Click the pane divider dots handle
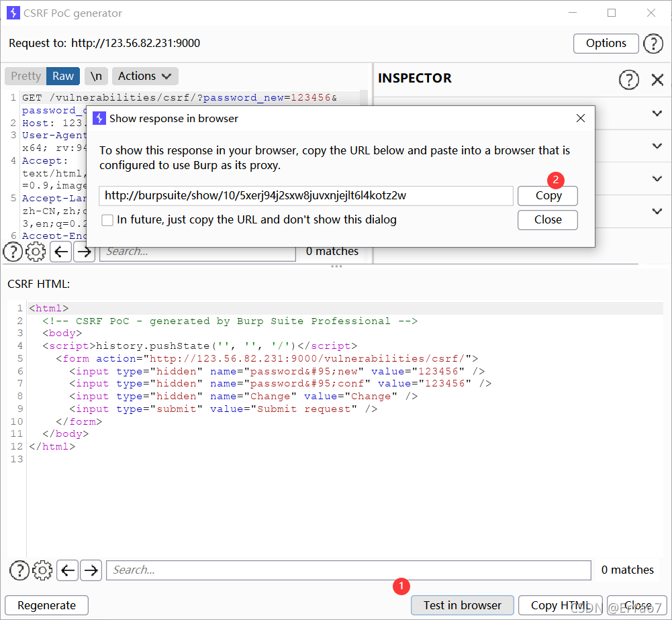672x620 pixels. click(336, 266)
